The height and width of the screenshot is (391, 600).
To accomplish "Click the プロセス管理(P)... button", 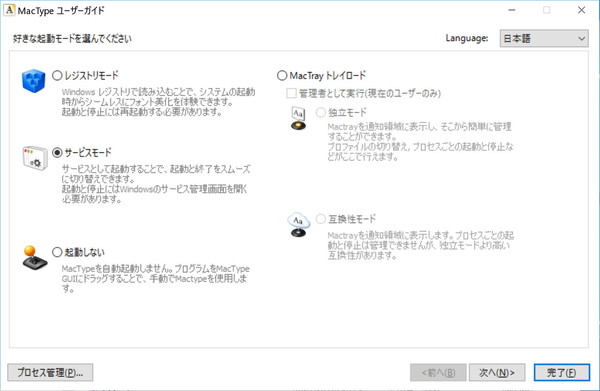I will pos(50,372).
